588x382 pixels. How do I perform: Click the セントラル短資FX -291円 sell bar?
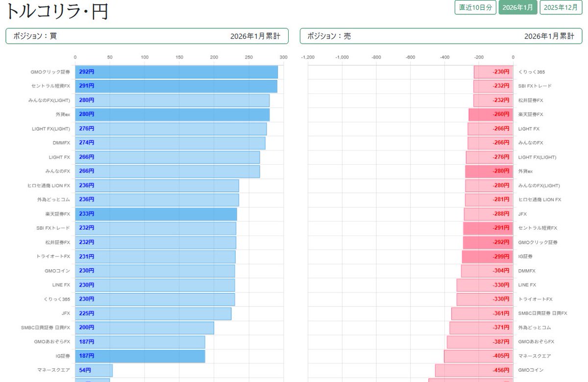(488, 228)
